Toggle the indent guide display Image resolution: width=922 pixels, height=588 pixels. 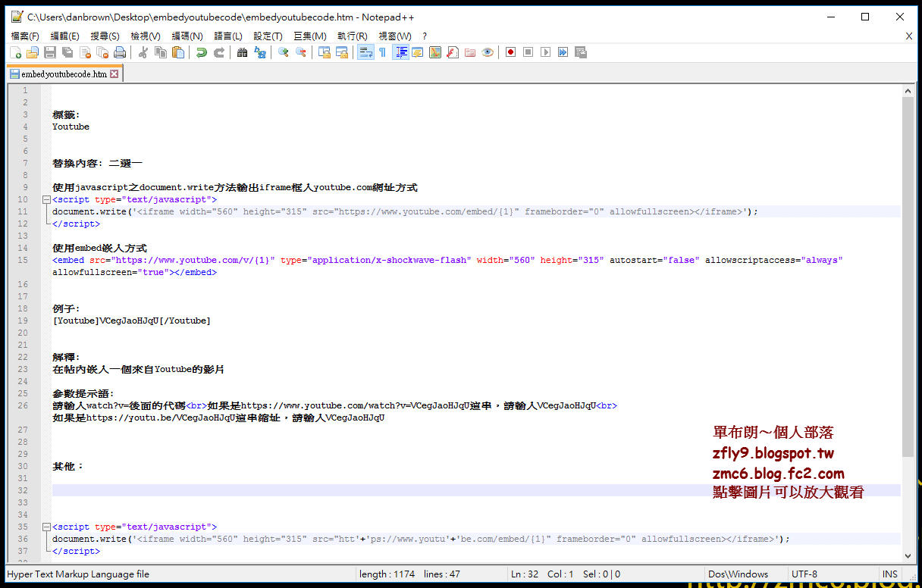[x=400, y=52]
